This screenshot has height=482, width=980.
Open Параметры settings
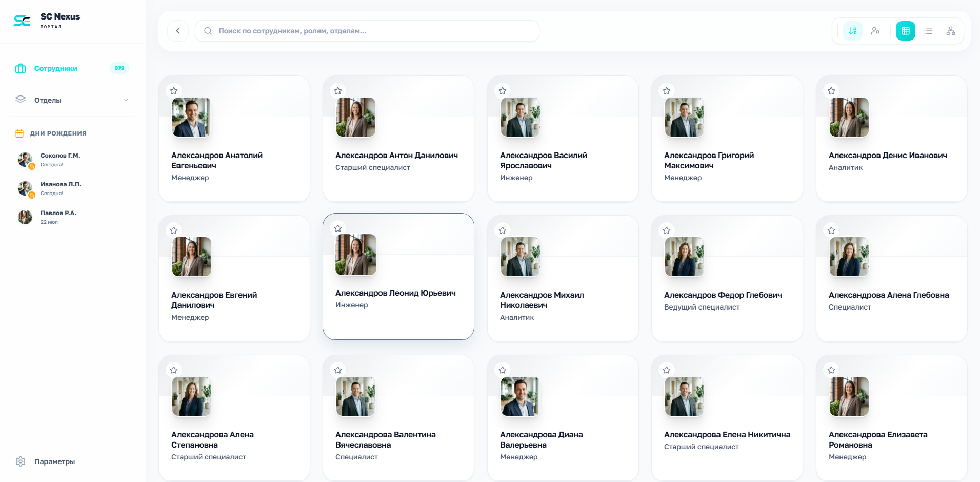[72, 461]
